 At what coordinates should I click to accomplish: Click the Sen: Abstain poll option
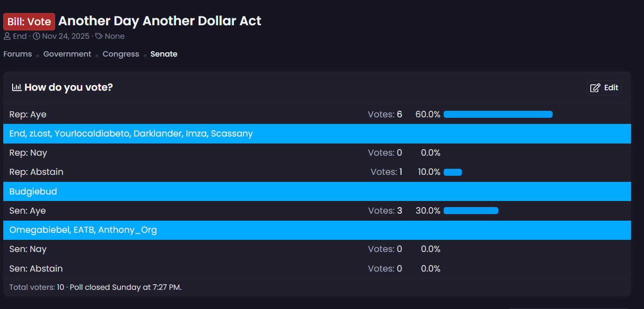click(x=36, y=269)
